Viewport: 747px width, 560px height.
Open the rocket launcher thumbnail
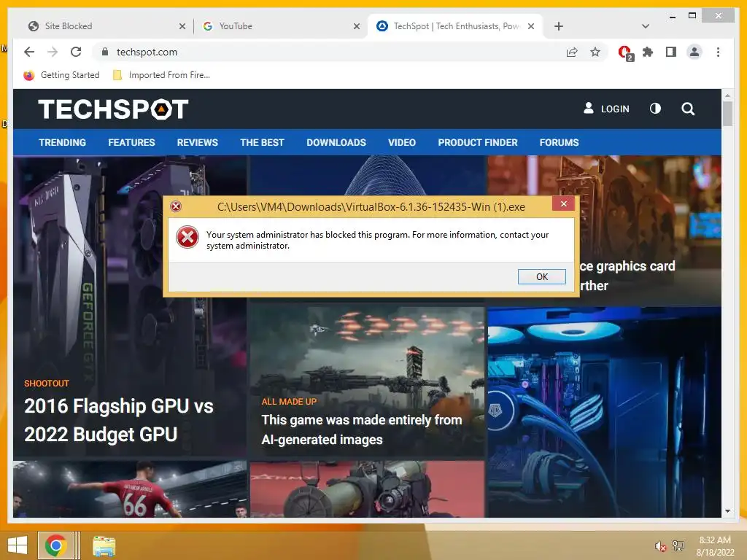[x=367, y=489]
